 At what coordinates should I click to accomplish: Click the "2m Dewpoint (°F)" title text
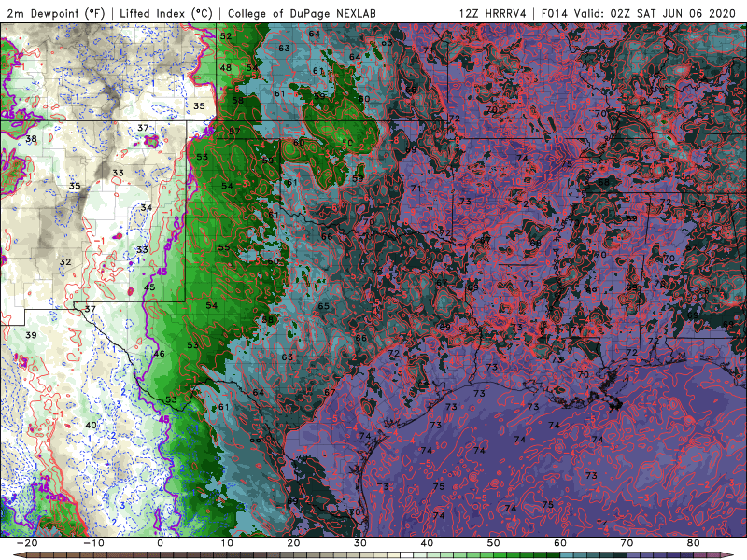55,13
